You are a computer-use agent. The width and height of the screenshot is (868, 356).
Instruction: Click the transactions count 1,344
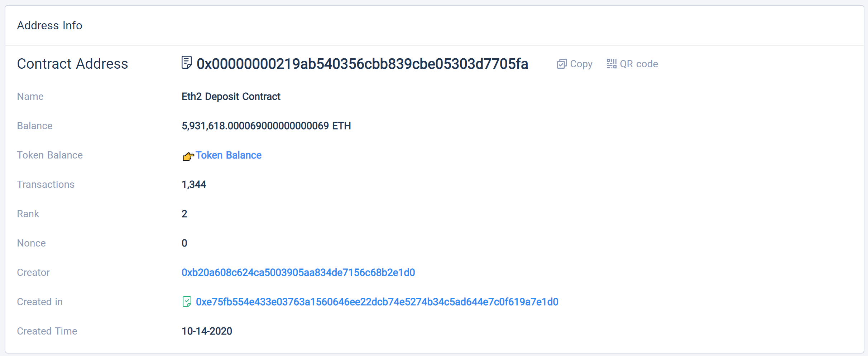tap(194, 185)
